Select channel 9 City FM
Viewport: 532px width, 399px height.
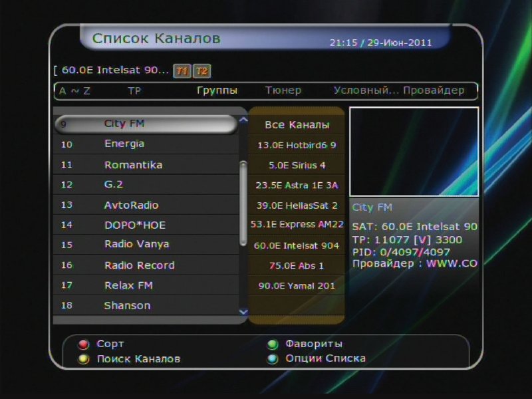[146, 124]
